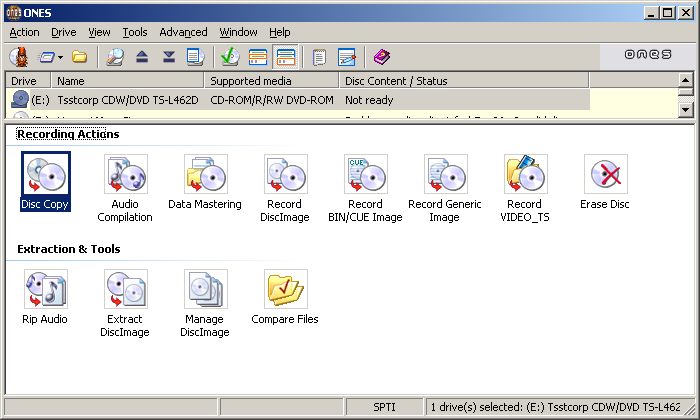Screen dimensions: 700x420
Task: Start Data Mastering project
Action: [x=205, y=175]
